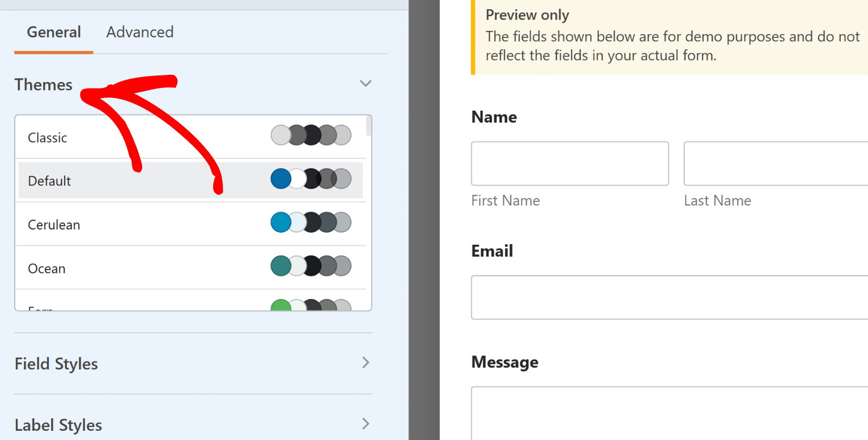868x440 pixels.
Task: Collapse the Themes section
Action: tap(365, 84)
